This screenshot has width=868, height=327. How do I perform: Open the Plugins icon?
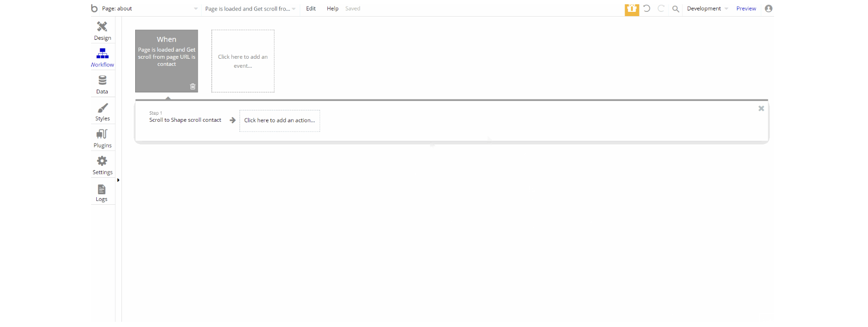(x=102, y=134)
